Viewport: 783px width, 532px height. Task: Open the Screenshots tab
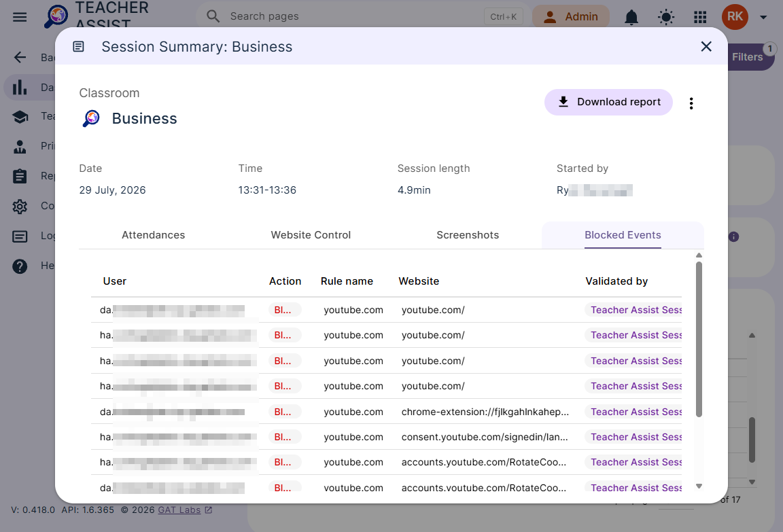468,235
